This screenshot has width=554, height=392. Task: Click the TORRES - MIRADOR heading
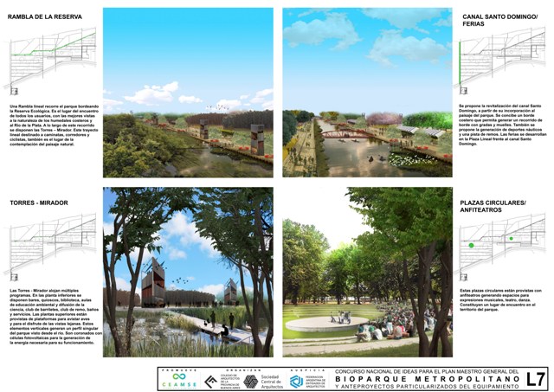tap(40, 202)
